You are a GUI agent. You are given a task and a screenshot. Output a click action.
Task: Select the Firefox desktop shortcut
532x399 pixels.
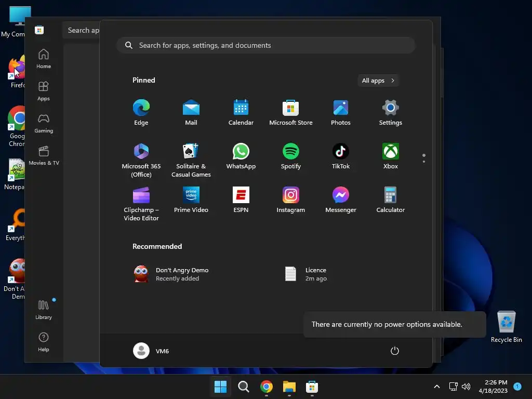point(15,72)
